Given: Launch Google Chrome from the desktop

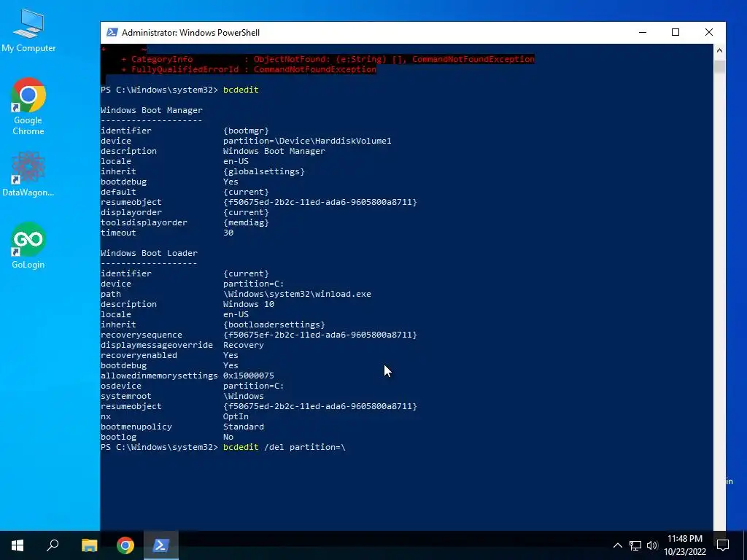Looking at the screenshot, I should click(28, 106).
